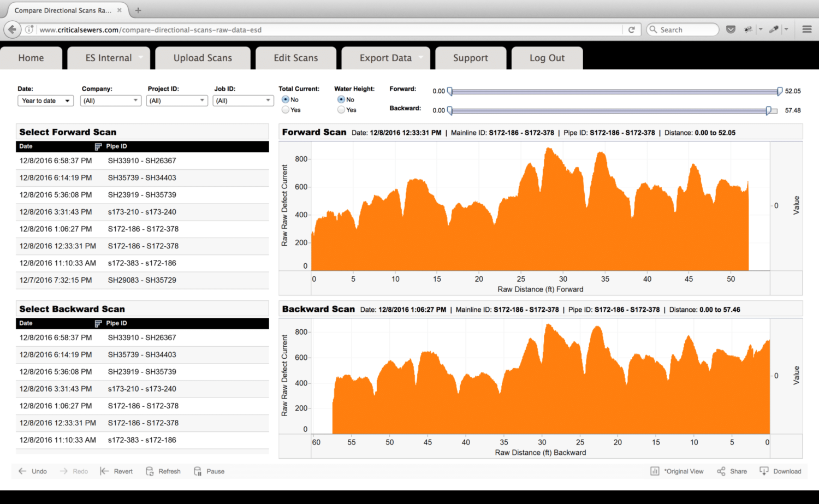Viewport: 819px width, 504px height.
Task: Click the Revert icon
Action: coord(104,471)
